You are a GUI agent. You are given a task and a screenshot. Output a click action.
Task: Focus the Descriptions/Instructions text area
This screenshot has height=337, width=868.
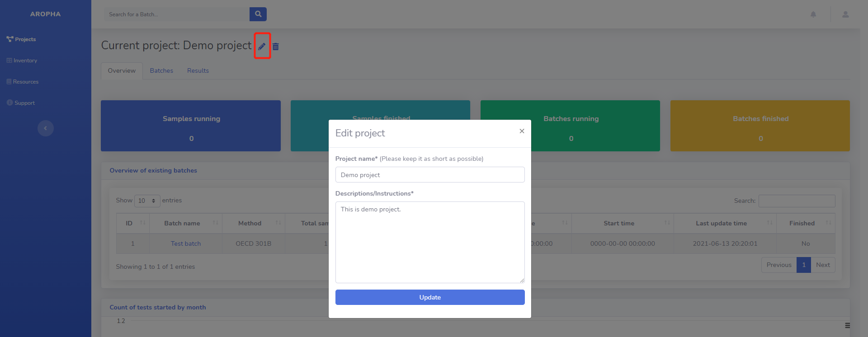(430, 242)
